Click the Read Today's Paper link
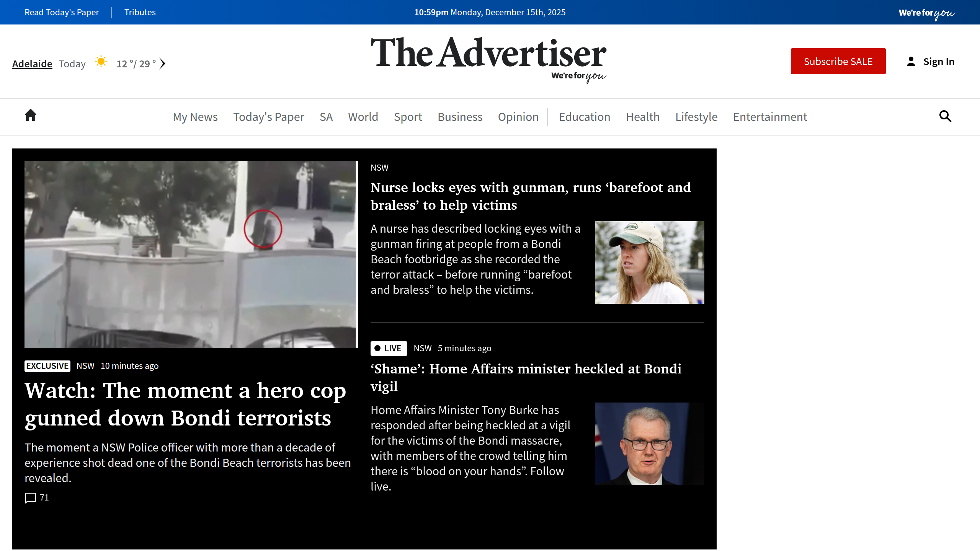The image size is (980, 551). point(61,12)
